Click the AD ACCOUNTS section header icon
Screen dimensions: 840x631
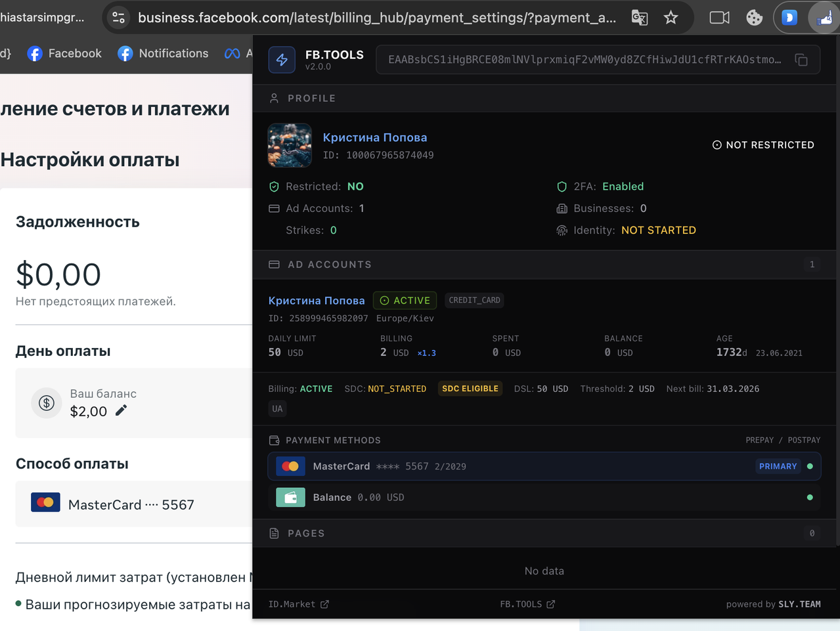(274, 265)
